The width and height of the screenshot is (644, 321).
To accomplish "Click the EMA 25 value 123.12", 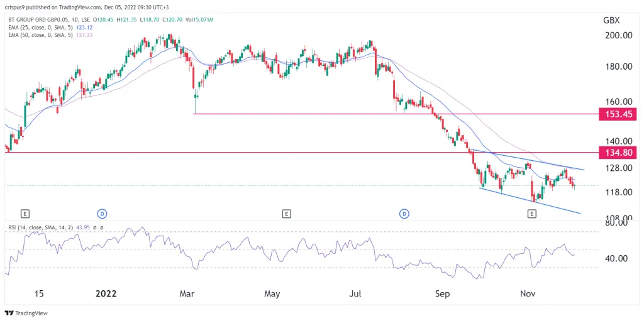I will 84,26.
